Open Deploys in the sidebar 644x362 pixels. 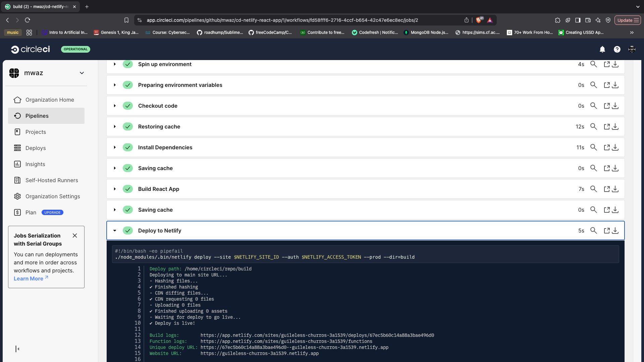46,148
